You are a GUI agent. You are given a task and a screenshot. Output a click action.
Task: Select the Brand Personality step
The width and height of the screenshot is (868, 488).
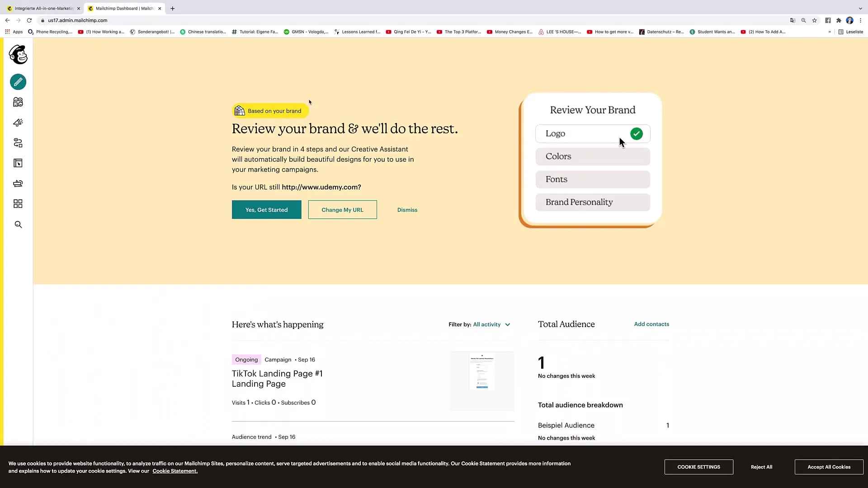pos(593,202)
